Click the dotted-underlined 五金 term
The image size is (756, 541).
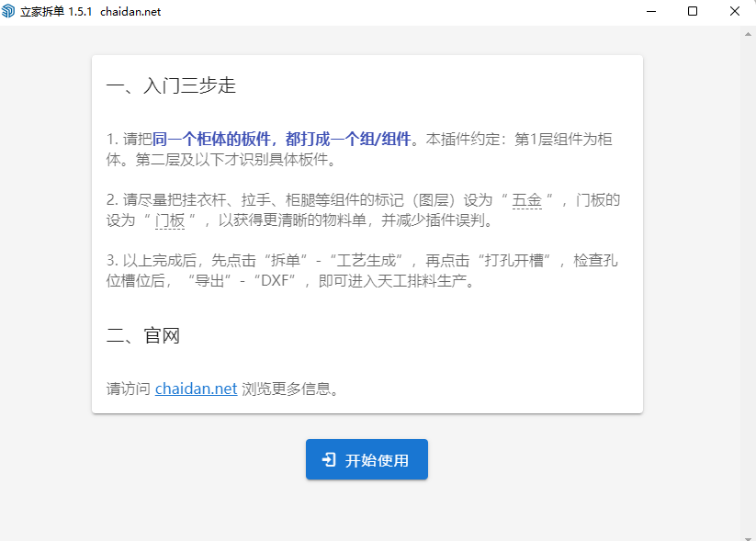coord(526,200)
